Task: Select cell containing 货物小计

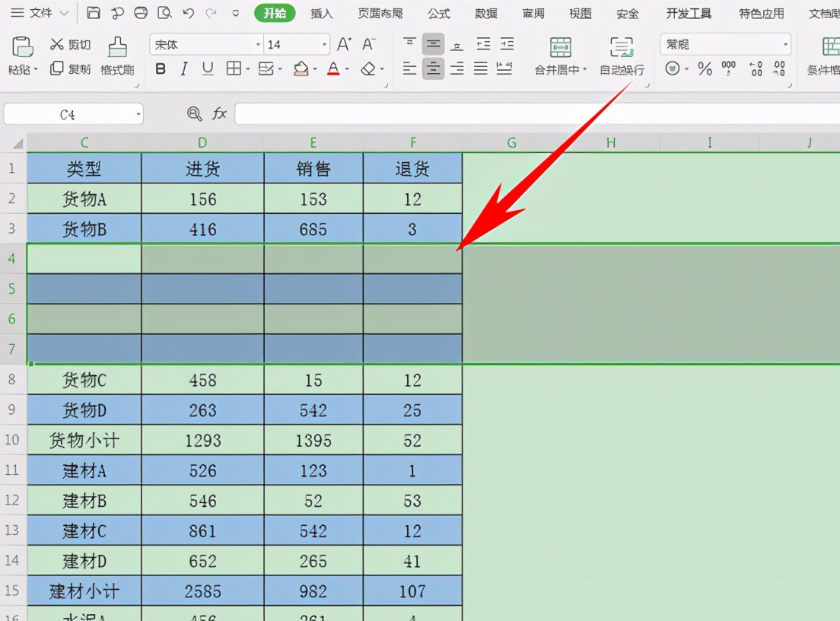Action: pyautogui.click(x=84, y=441)
